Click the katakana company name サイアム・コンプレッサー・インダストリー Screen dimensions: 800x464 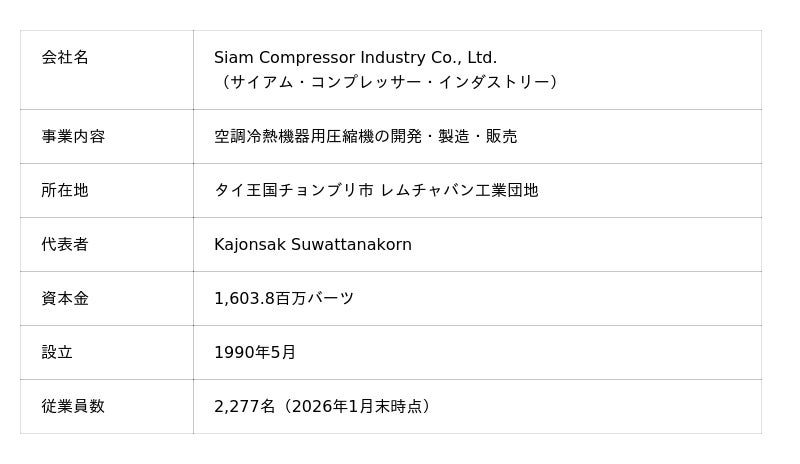click(389, 82)
